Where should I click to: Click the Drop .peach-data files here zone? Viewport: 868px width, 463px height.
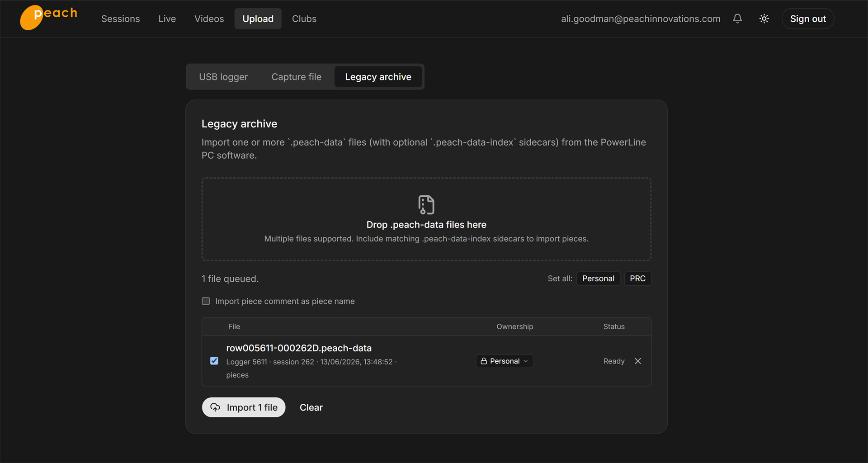(426, 219)
